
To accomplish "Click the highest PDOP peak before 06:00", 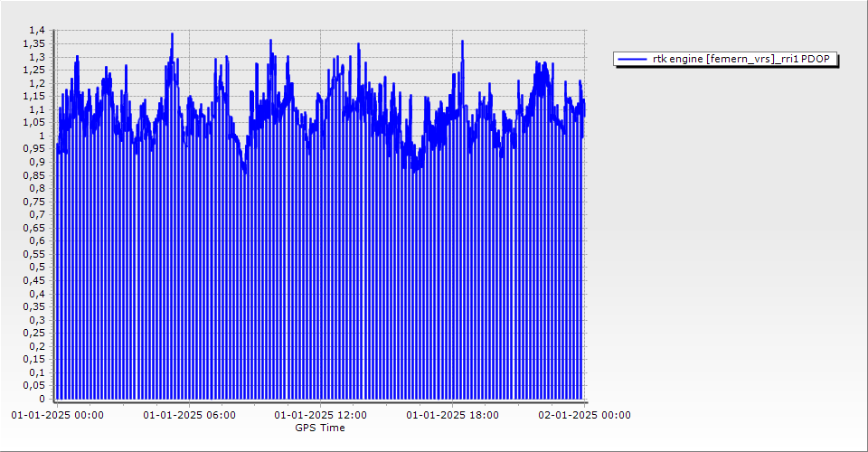I will [x=172, y=35].
